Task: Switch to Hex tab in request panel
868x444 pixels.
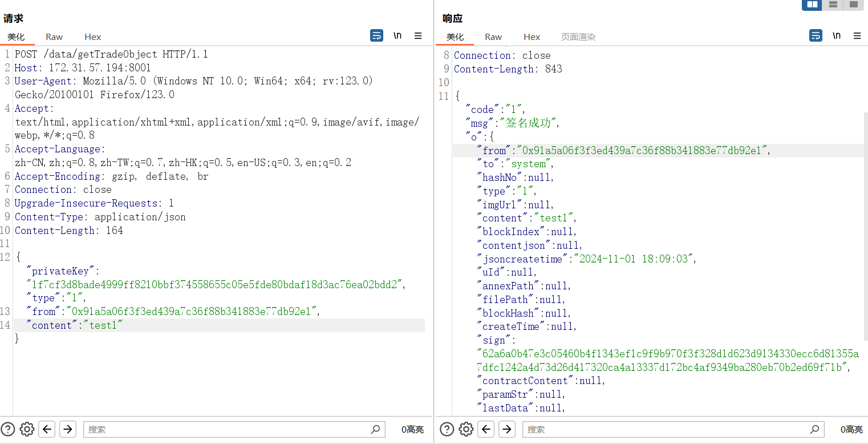Action: (92, 37)
